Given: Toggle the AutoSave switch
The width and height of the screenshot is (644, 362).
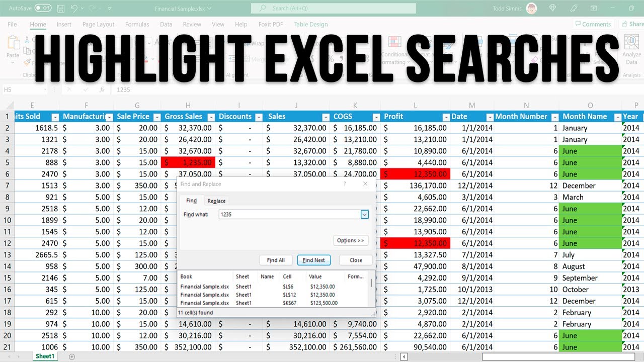Looking at the screenshot, I should [x=43, y=8].
